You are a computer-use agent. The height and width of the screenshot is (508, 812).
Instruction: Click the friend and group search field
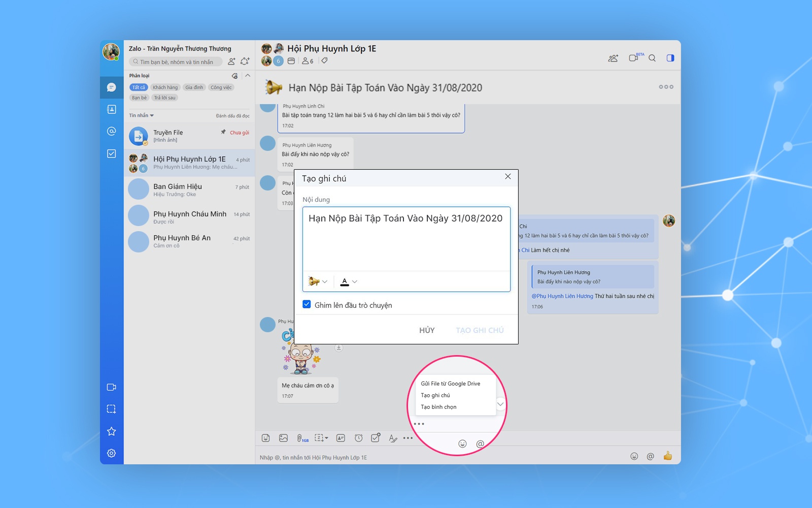coord(176,62)
